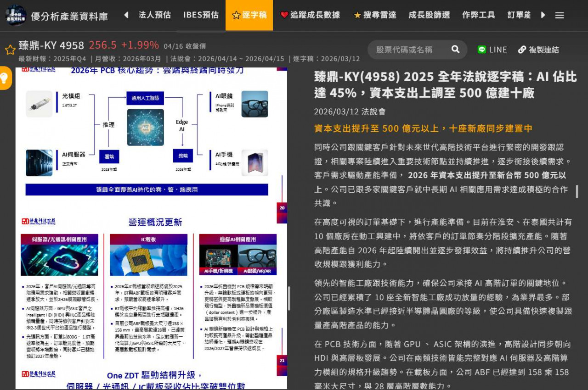
Task: Toggle the favorite star beside 臻鼎-KY 4958
Action: 10,50
